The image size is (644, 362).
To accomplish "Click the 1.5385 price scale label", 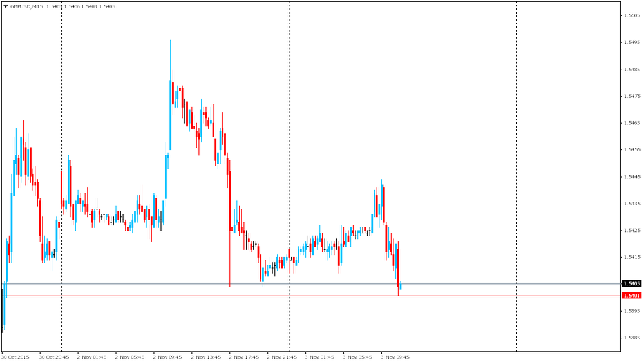I will click(x=631, y=338).
